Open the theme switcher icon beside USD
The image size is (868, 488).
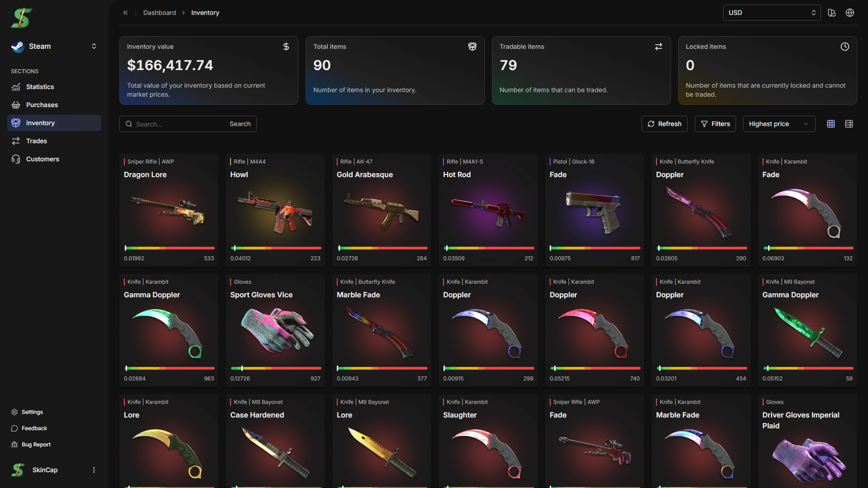point(832,13)
